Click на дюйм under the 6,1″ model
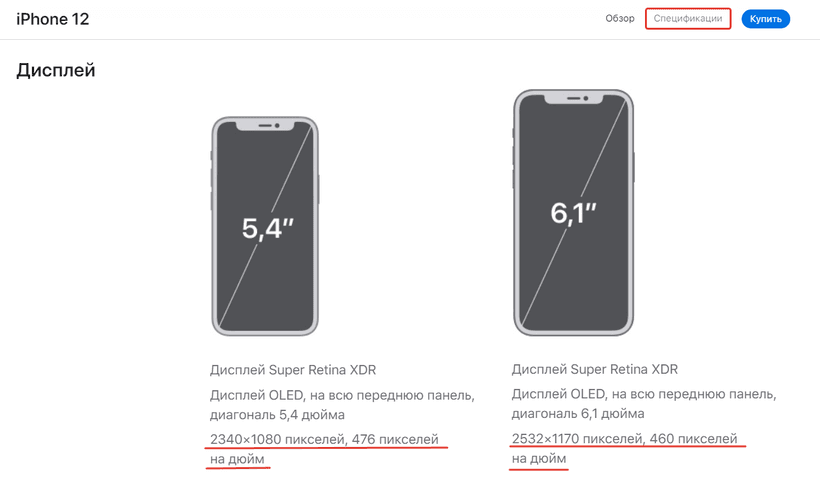The height and width of the screenshot is (483, 820). [x=539, y=459]
